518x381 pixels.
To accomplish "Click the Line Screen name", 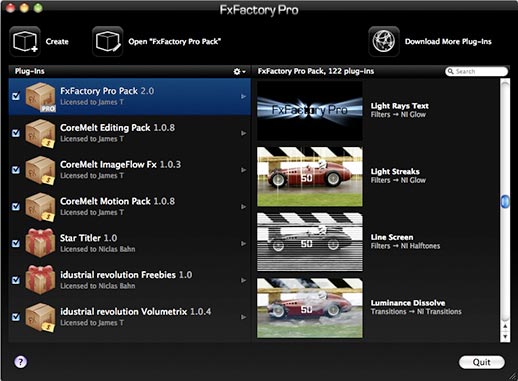I will tap(392, 237).
